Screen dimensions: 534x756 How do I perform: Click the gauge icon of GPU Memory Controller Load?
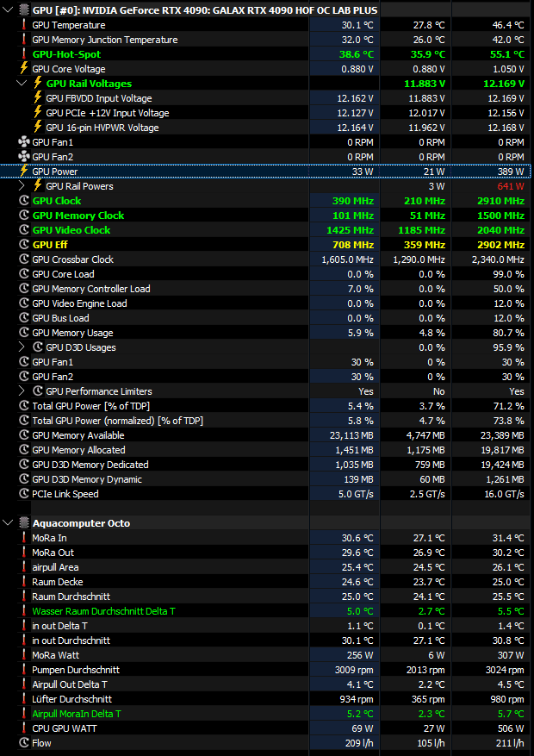click(23, 288)
